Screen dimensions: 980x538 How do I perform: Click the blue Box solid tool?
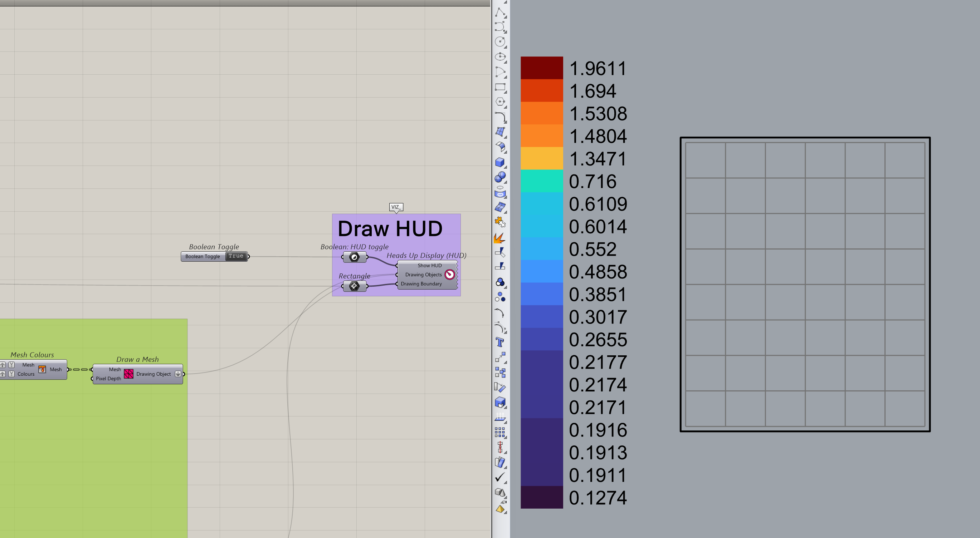pos(500,162)
